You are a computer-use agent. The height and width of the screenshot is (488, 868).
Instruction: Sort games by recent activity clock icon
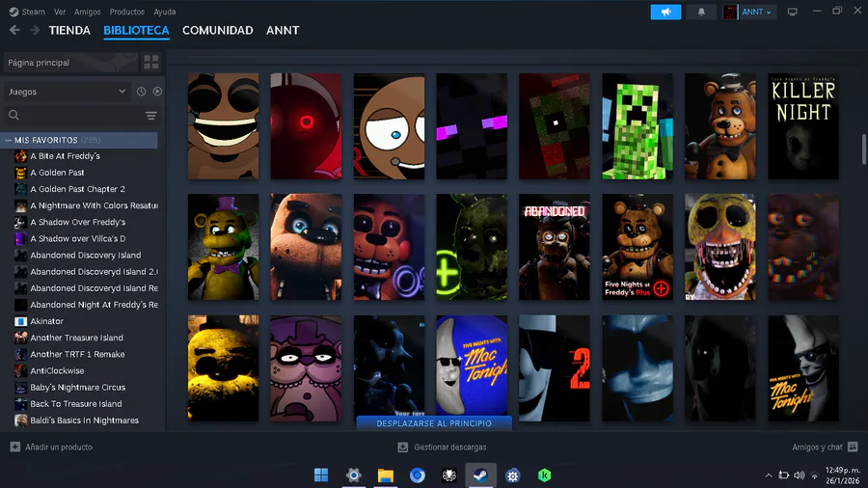click(x=141, y=92)
